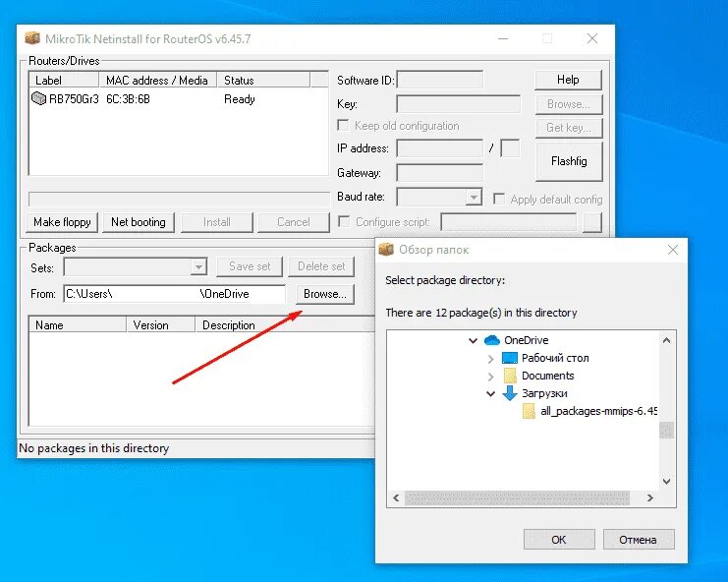This screenshot has height=582, width=728.
Task: Click the Flashfig button
Action: pyautogui.click(x=569, y=161)
